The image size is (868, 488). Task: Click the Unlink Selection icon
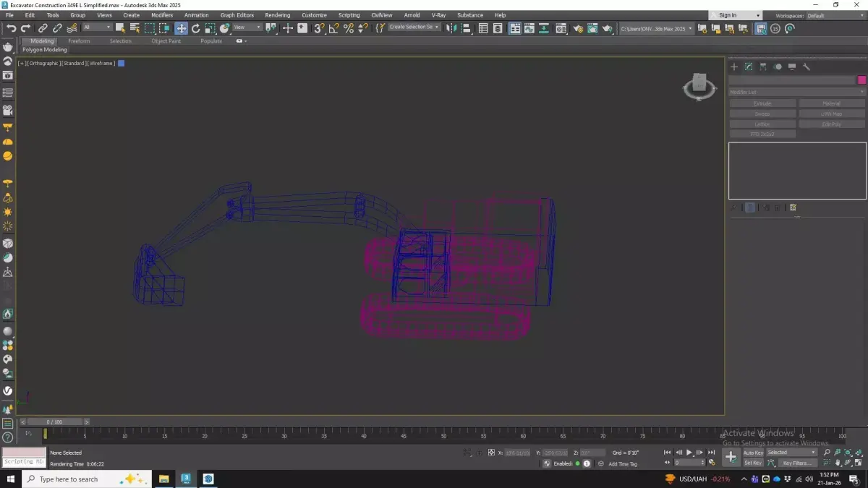coord(57,28)
